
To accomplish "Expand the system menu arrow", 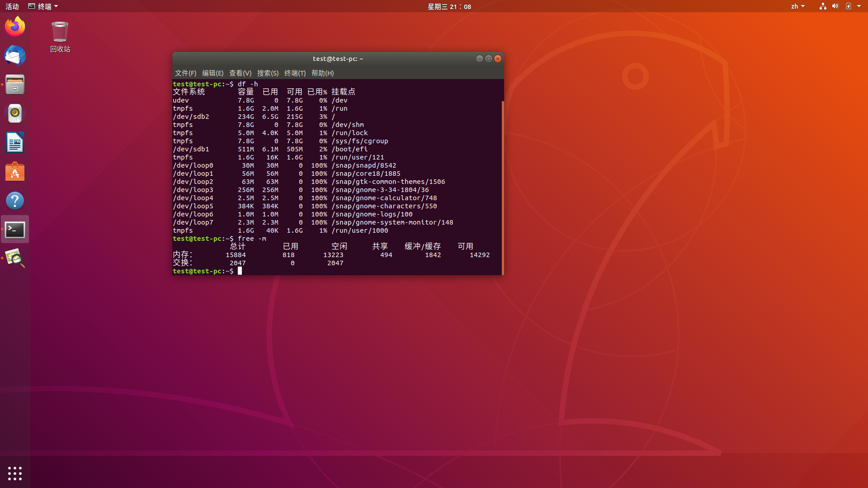I will (859, 6).
